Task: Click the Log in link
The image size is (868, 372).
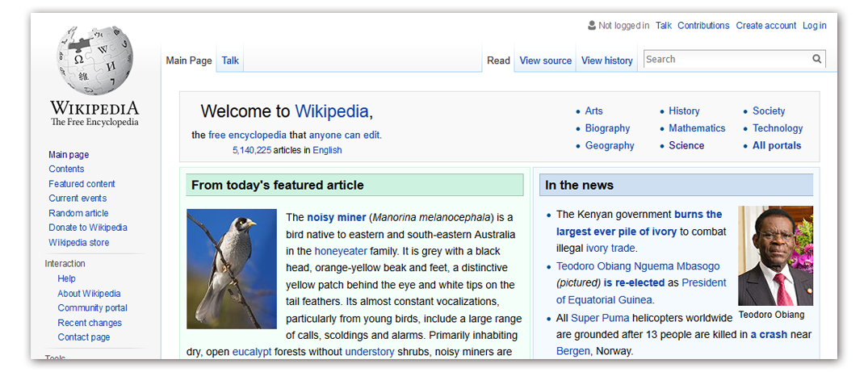Action: 814,26
